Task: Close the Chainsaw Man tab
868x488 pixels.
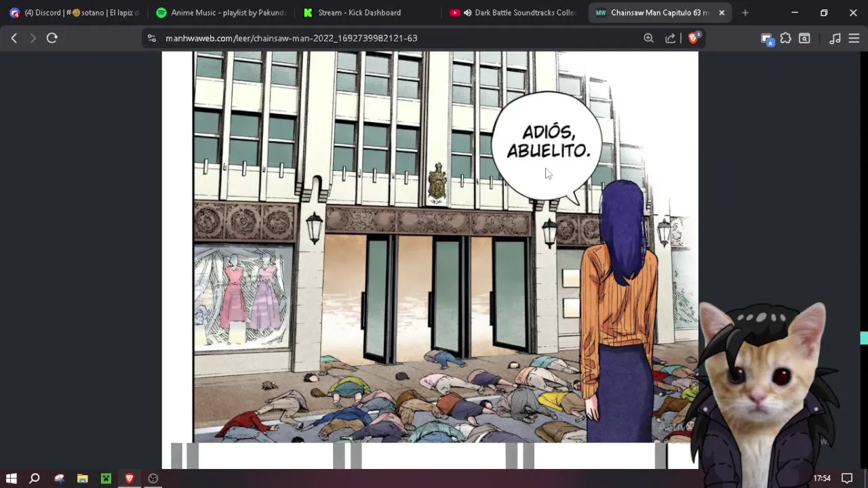Action: point(722,13)
